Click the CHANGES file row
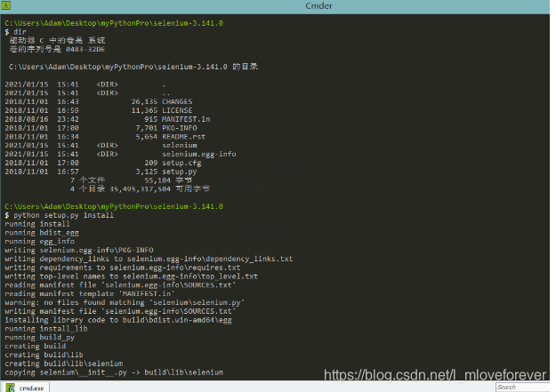556x392 pixels. pyautogui.click(x=99, y=101)
